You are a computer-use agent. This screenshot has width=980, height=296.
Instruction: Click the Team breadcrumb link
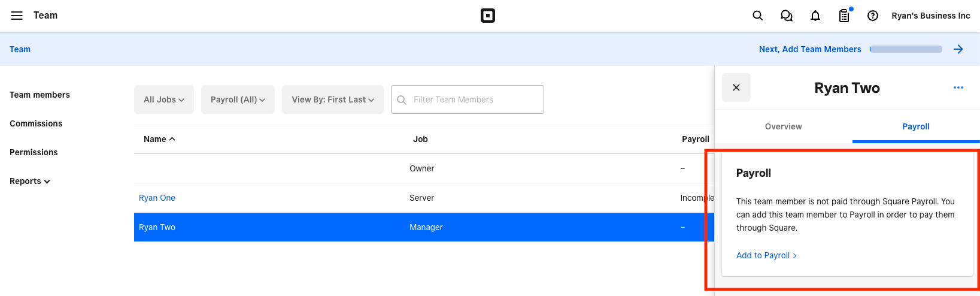20,49
